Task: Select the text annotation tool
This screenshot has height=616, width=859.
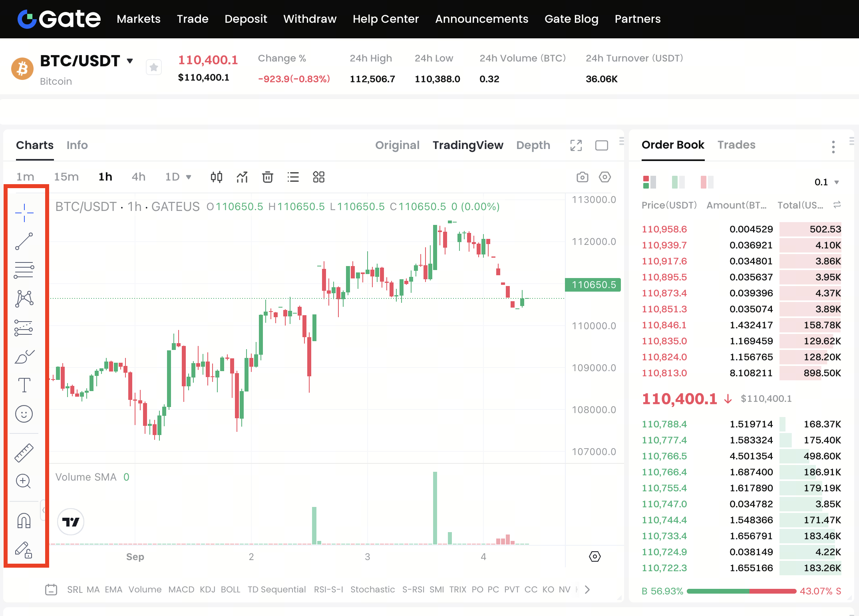Action: click(24, 385)
